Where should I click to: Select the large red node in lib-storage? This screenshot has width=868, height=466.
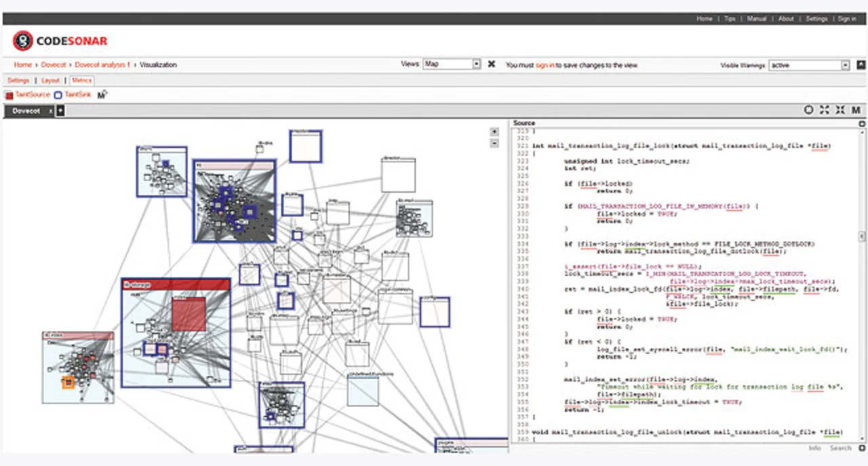coord(189,314)
